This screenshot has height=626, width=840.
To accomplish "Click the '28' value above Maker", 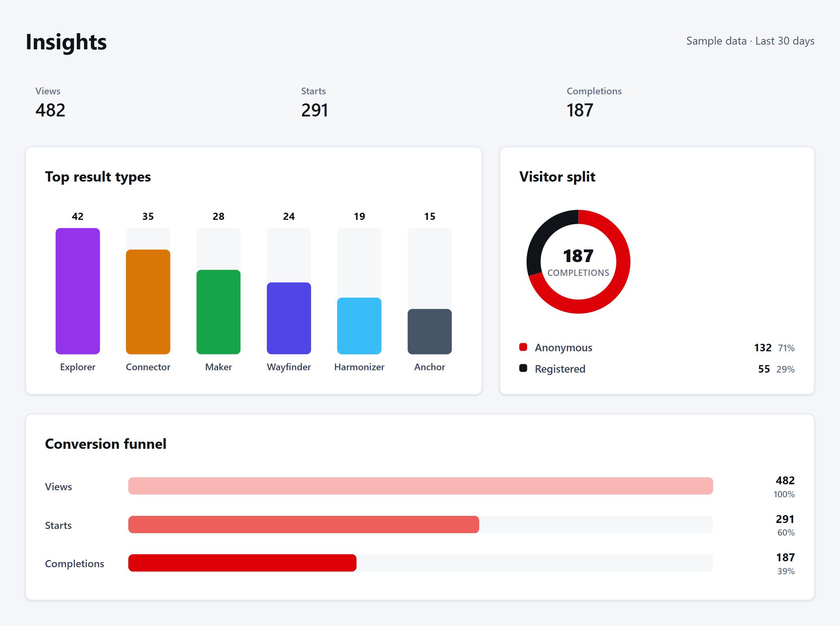I will coord(218,216).
